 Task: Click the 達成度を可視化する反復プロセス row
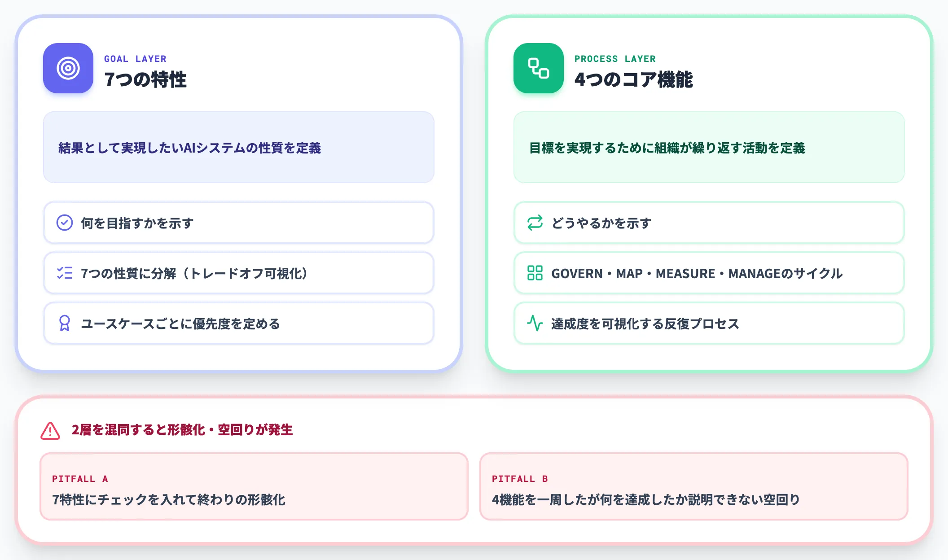[x=709, y=323]
